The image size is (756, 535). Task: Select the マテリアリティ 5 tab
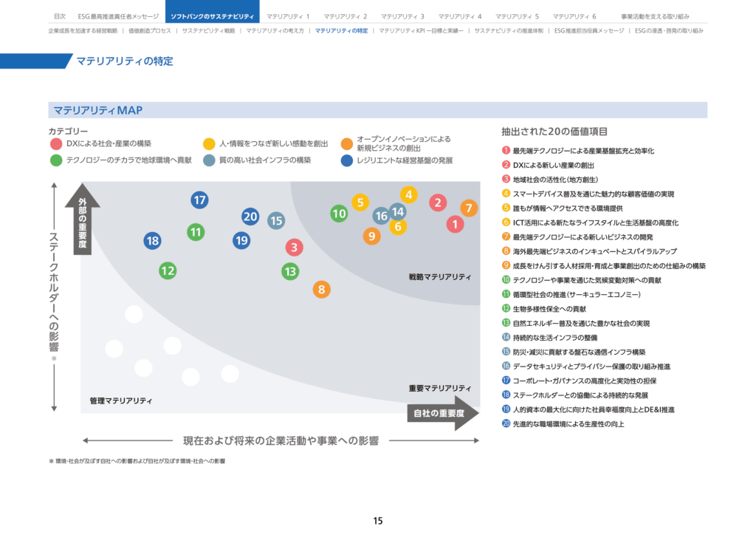coord(518,16)
